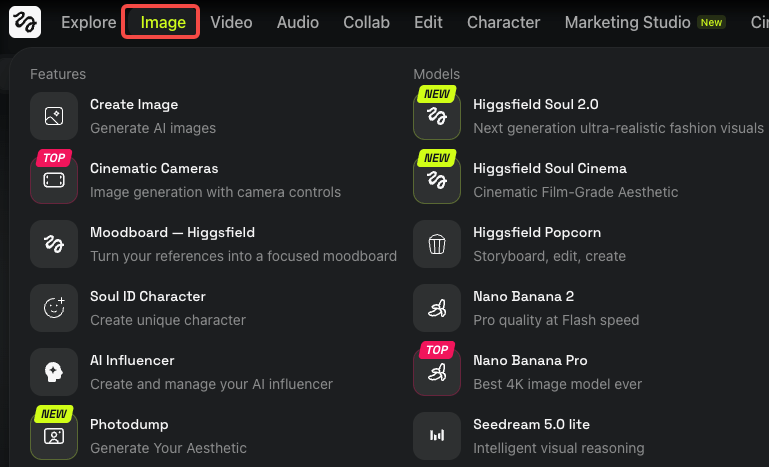Open the AI Influencer head icon
This screenshot has height=467, width=769.
(x=54, y=372)
